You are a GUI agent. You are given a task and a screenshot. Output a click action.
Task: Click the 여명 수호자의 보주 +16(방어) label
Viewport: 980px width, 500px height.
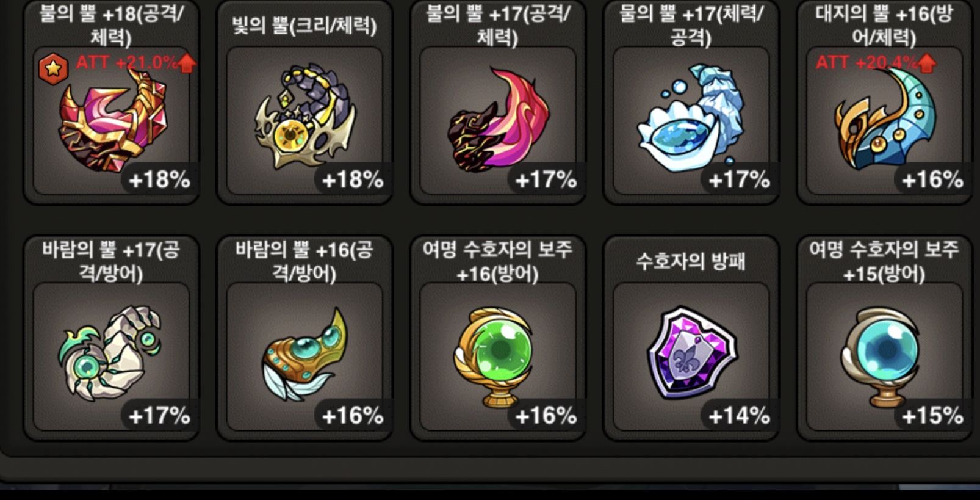coord(497,261)
